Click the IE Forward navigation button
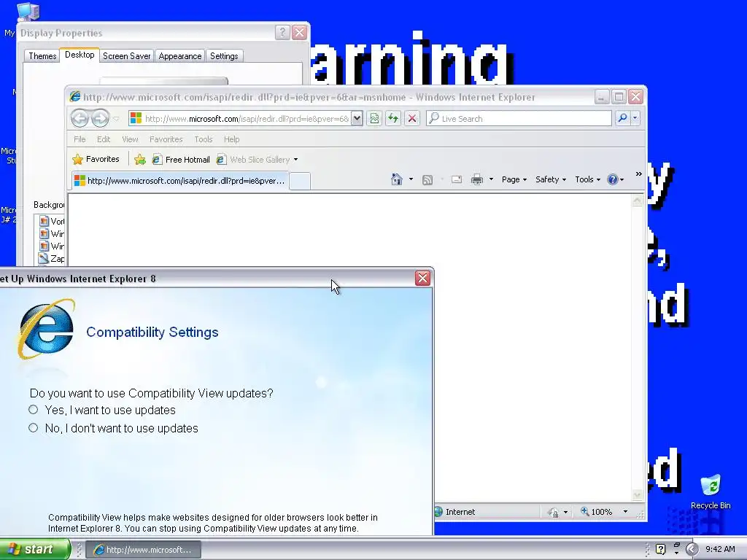The height and width of the screenshot is (560, 747). click(x=100, y=118)
